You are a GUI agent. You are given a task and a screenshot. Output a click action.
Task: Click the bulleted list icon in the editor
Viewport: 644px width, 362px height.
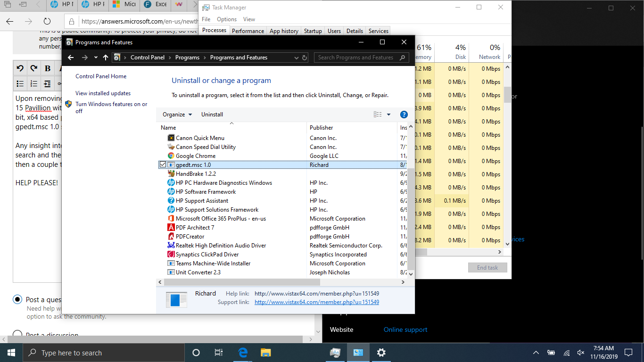[19, 83]
